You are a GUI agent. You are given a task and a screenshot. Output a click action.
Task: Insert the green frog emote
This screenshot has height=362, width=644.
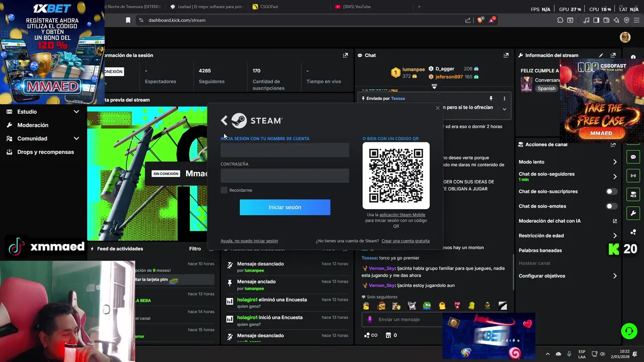click(x=427, y=306)
